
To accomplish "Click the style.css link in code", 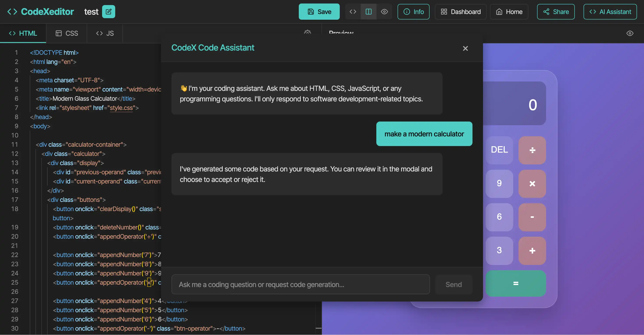I will 121,108.
